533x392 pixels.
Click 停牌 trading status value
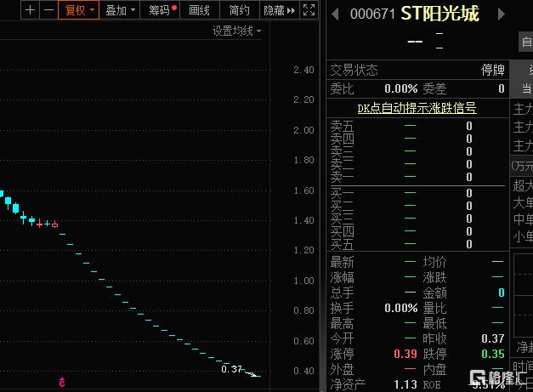pos(493,70)
